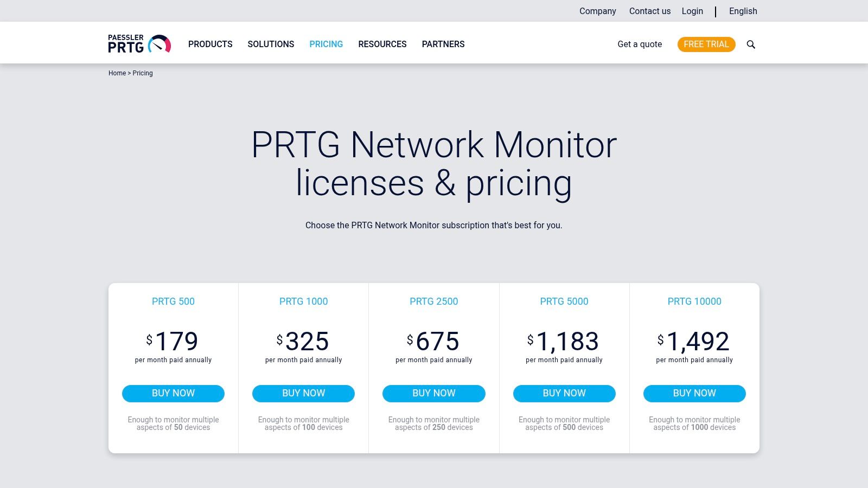Open the Solutions menu

[271, 44]
